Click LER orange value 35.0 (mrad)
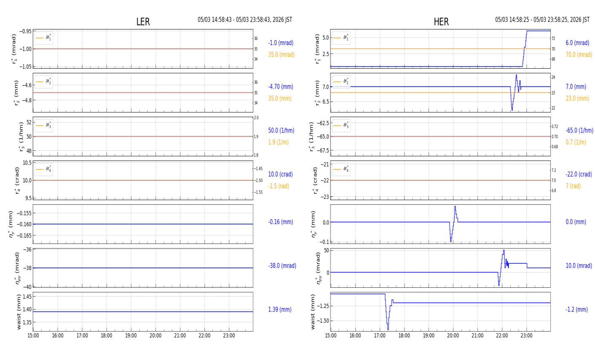 [281, 55]
